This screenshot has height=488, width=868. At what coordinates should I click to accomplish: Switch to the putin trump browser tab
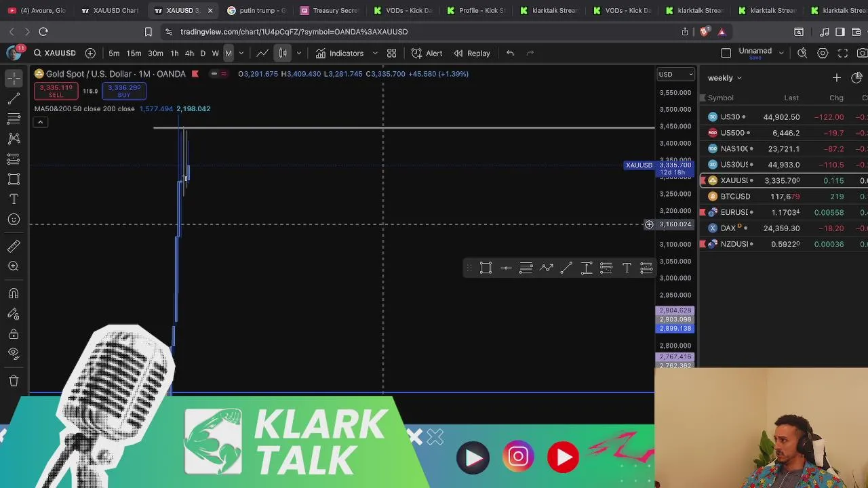pos(257,10)
